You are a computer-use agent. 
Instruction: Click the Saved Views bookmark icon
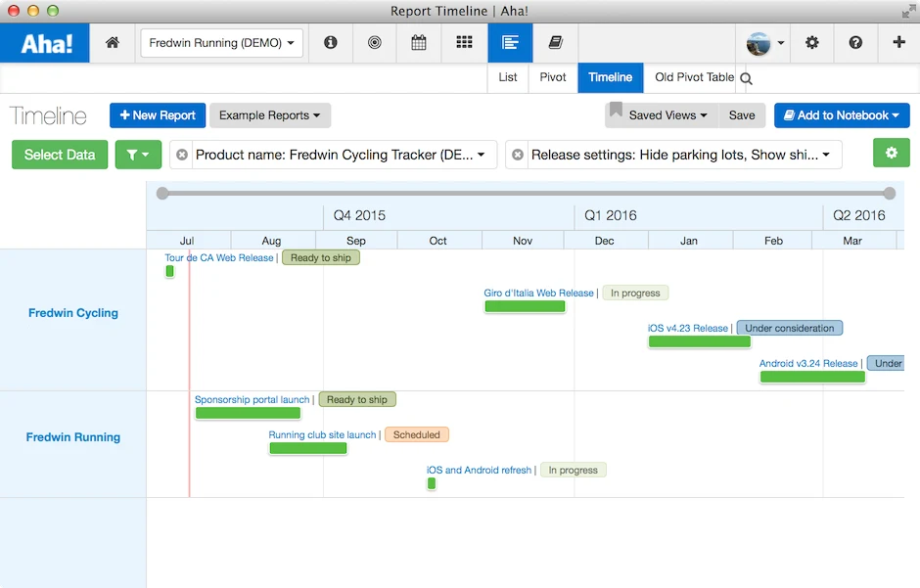click(616, 110)
